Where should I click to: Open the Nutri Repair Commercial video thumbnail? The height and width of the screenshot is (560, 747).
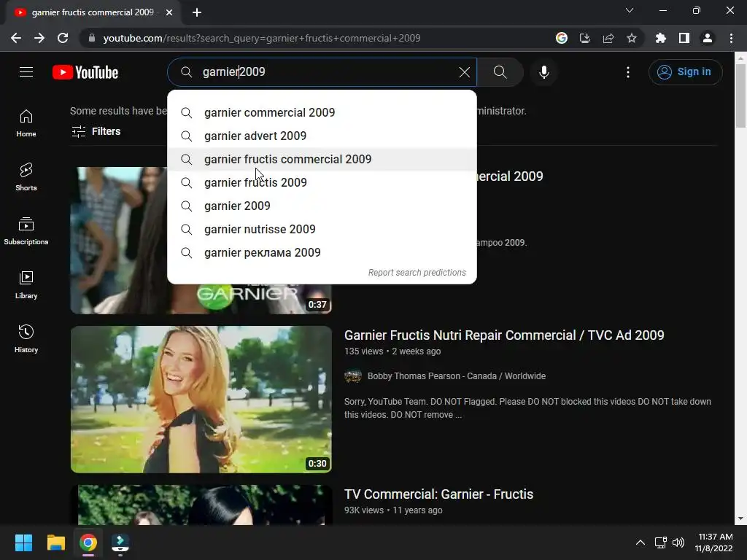tap(201, 400)
